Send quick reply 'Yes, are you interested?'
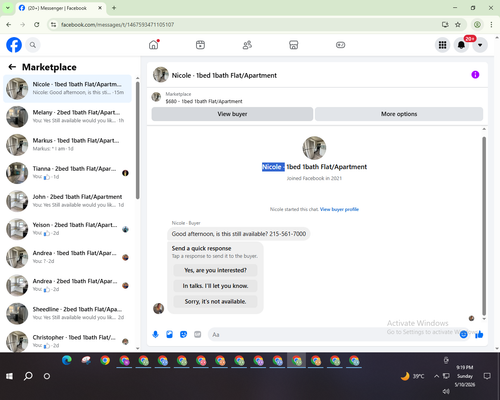The image size is (500, 400). [215, 270]
